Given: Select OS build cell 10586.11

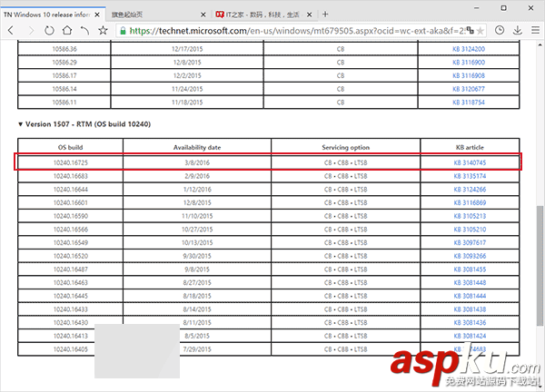Looking at the screenshot, I should [x=64, y=103].
